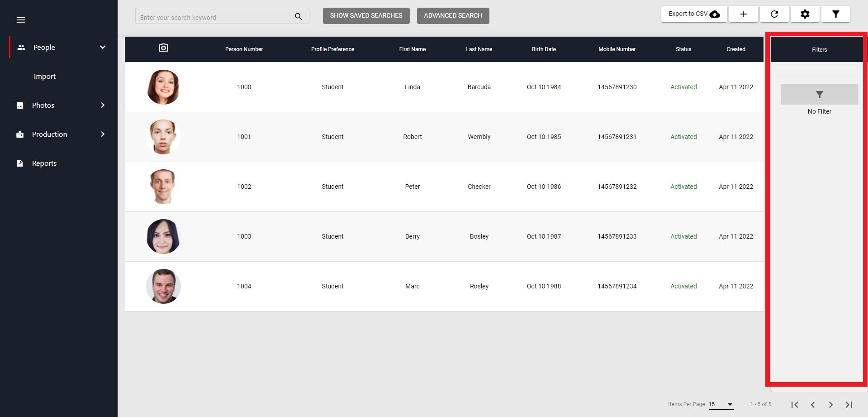Image resolution: width=868 pixels, height=417 pixels.
Task: Expand the Photos submenu
Action: [x=102, y=105]
